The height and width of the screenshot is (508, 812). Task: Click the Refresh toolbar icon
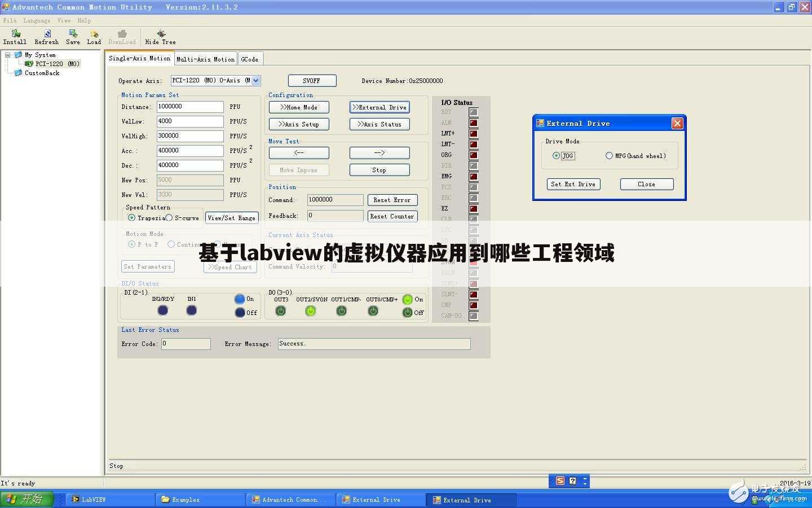(x=47, y=37)
